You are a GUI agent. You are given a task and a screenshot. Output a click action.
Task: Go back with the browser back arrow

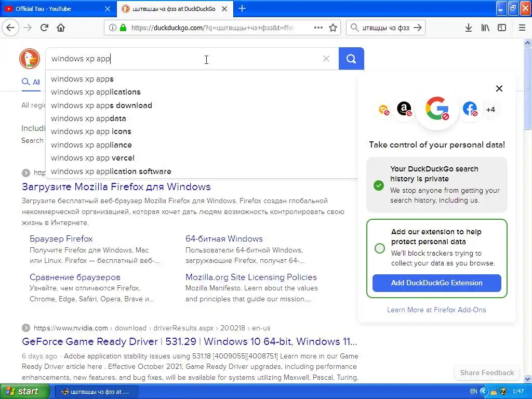coord(10,28)
